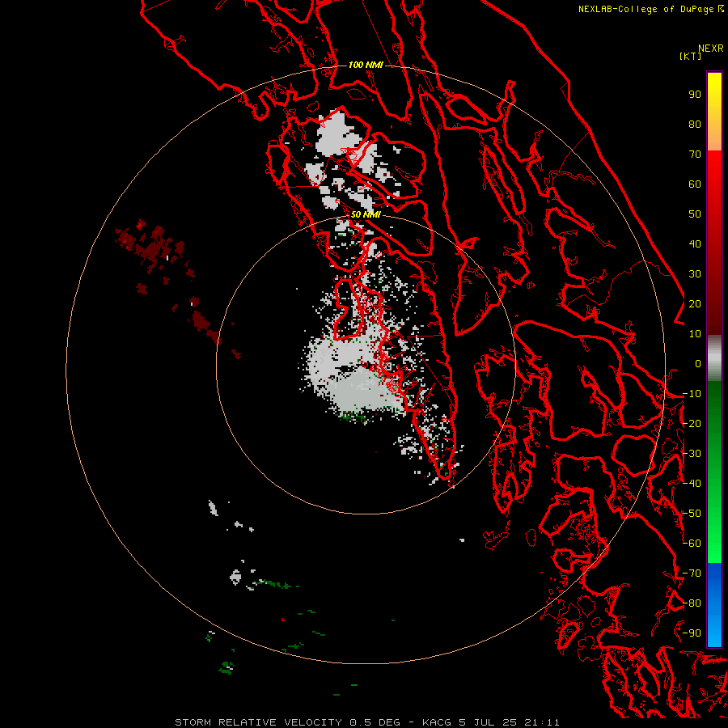The image size is (728, 728).
Task: Click the KT units label above color scale
Action: click(691, 56)
